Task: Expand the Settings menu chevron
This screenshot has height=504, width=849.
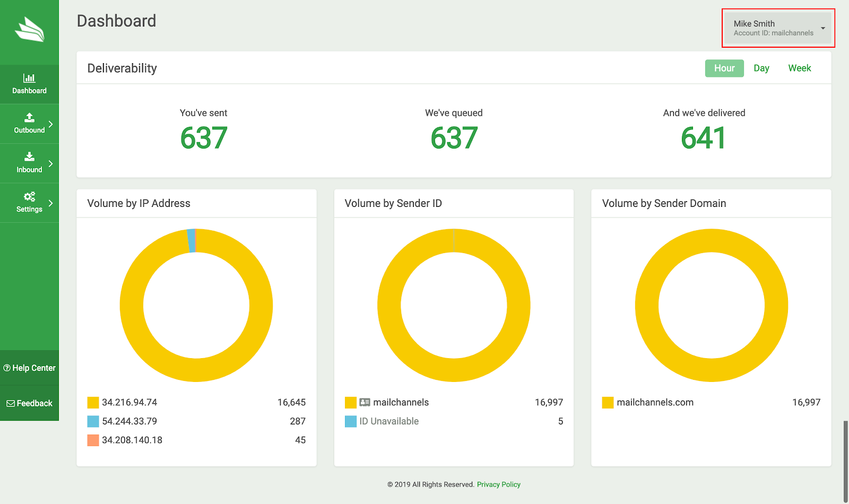Action: 50,203
